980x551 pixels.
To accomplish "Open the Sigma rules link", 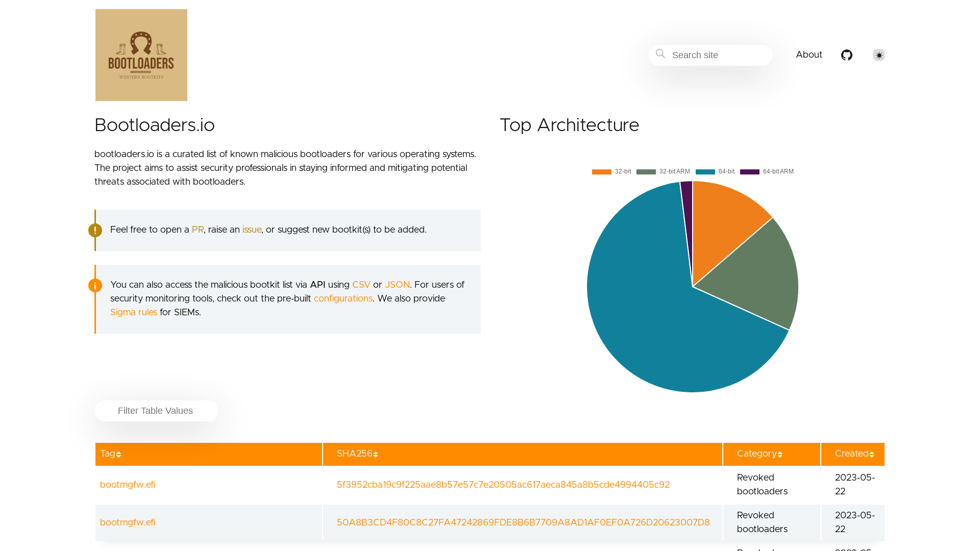I will pyautogui.click(x=134, y=312).
